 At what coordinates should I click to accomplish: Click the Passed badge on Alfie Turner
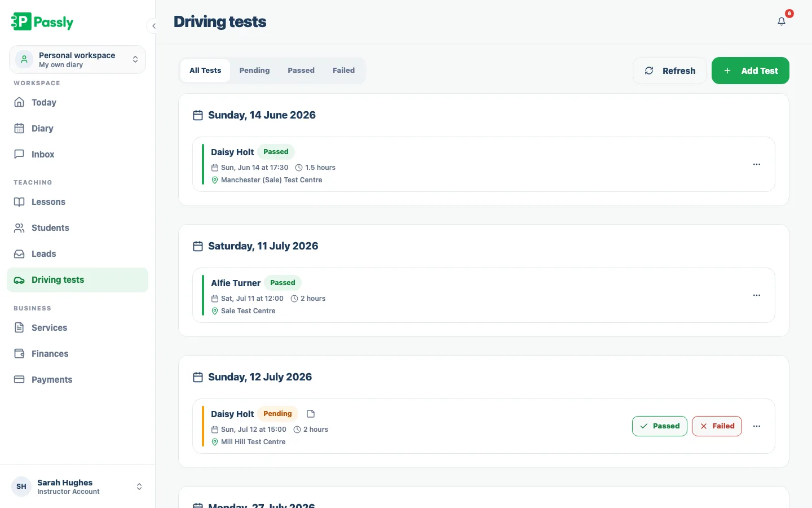283,283
